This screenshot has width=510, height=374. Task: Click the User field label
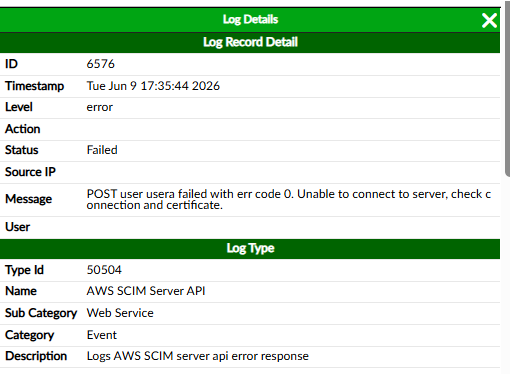18,227
